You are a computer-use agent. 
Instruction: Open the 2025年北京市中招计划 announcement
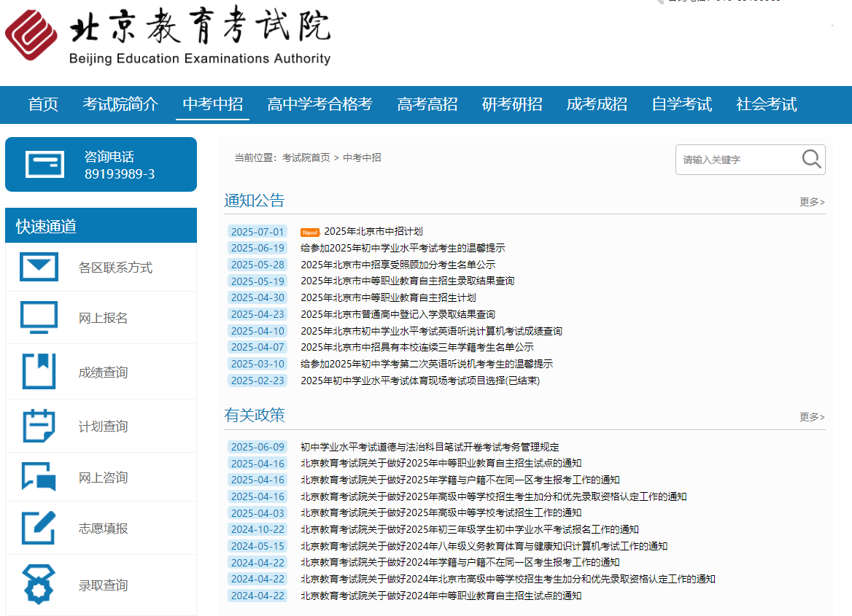[x=373, y=232]
